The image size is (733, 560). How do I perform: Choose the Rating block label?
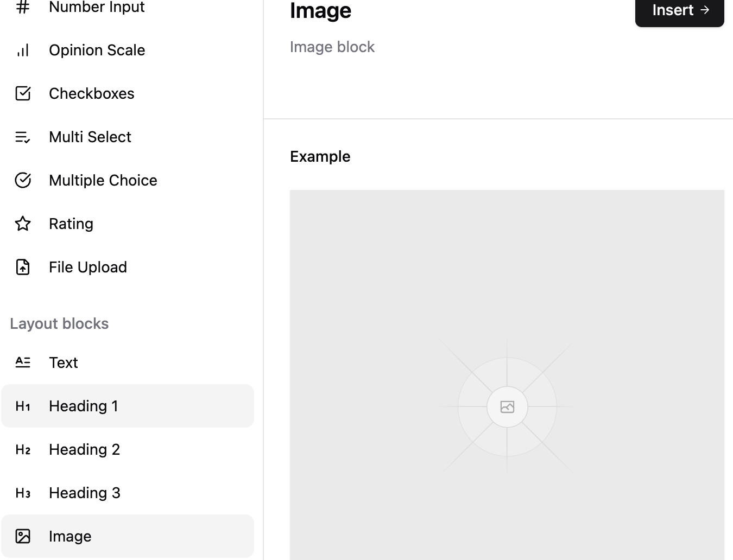(x=71, y=224)
